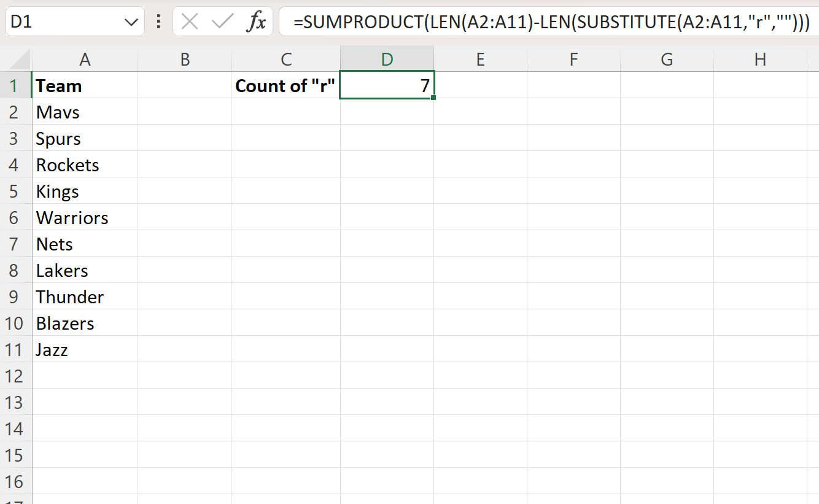
Task: Select the cell containing Jazz
Action: pos(85,349)
